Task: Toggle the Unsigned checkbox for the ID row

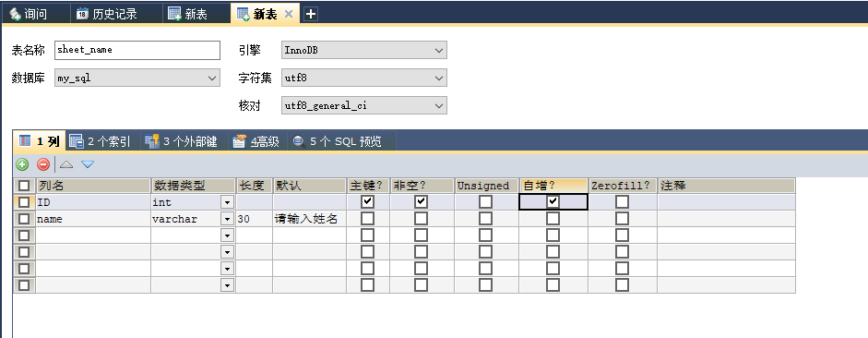Action: (485, 201)
